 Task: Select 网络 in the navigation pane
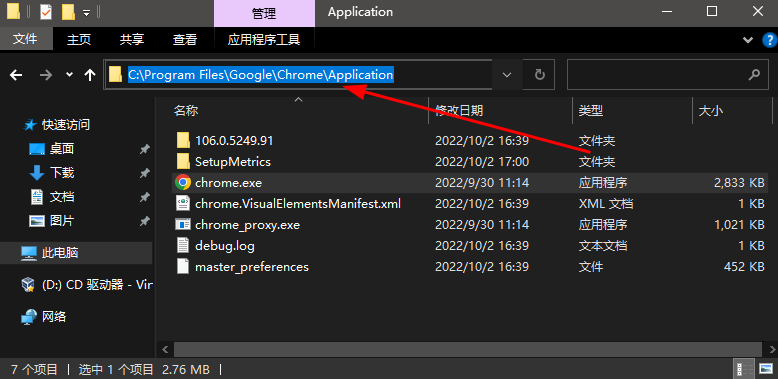54,316
